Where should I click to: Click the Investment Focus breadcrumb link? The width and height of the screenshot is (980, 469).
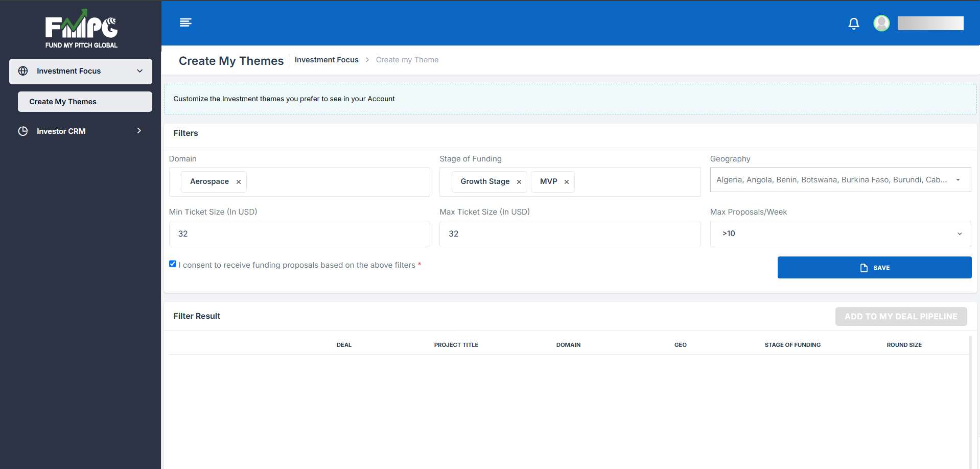[x=326, y=60]
